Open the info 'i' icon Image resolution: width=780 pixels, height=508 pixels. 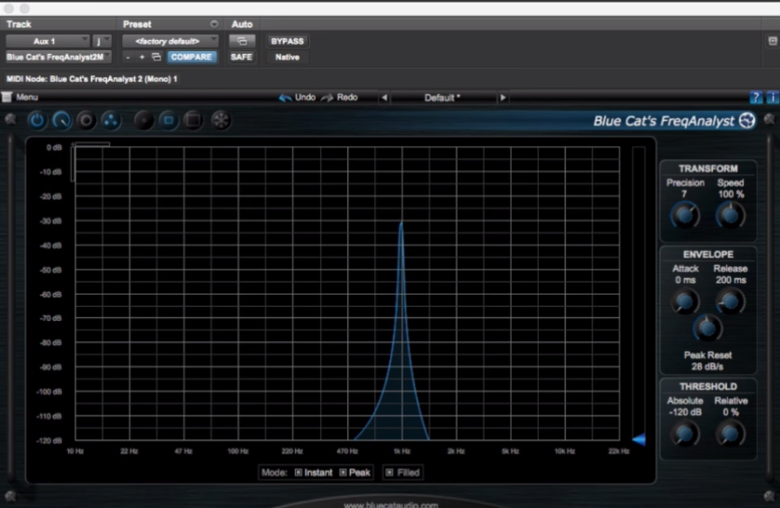pyautogui.click(x=772, y=98)
